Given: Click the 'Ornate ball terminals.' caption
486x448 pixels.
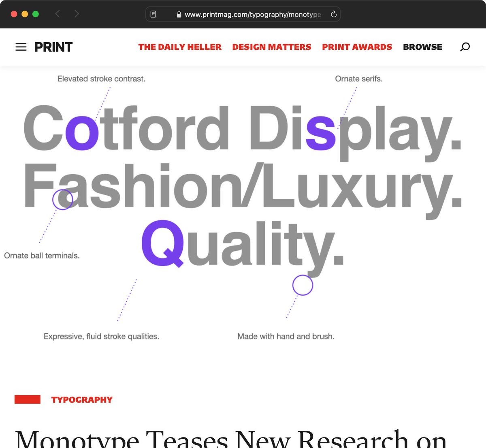Looking at the screenshot, I should [42, 256].
